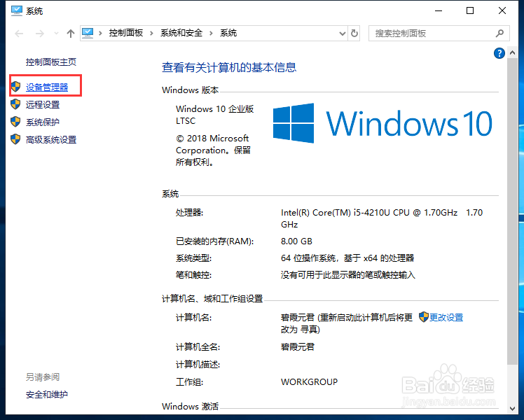This screenshot has width=524, height=420.
Task: Click the 计算机描述: label
Action: [x=198, y=365]
